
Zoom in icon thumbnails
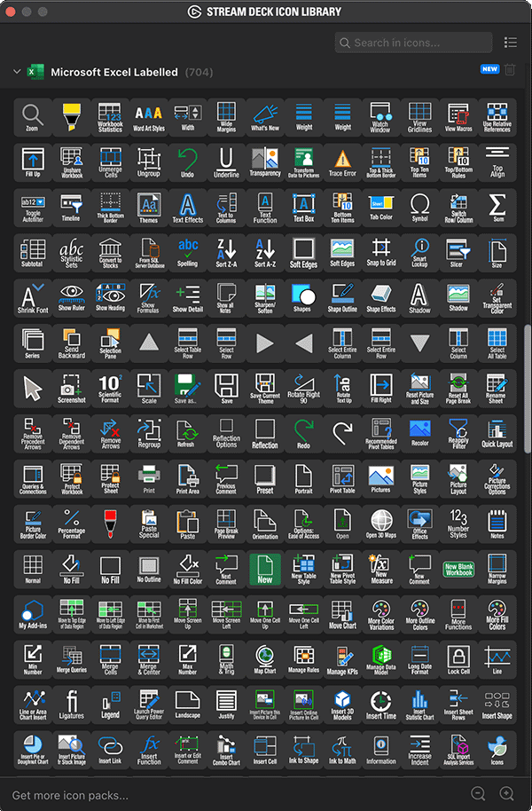[506, 793]
